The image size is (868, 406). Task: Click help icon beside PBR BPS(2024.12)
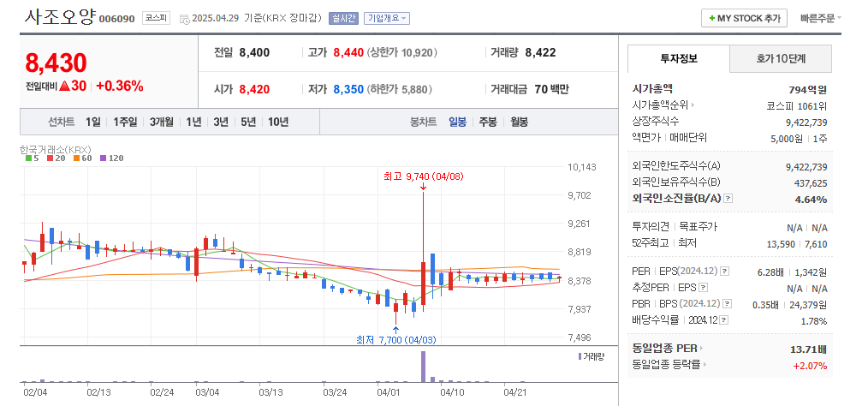click(728, 304)
